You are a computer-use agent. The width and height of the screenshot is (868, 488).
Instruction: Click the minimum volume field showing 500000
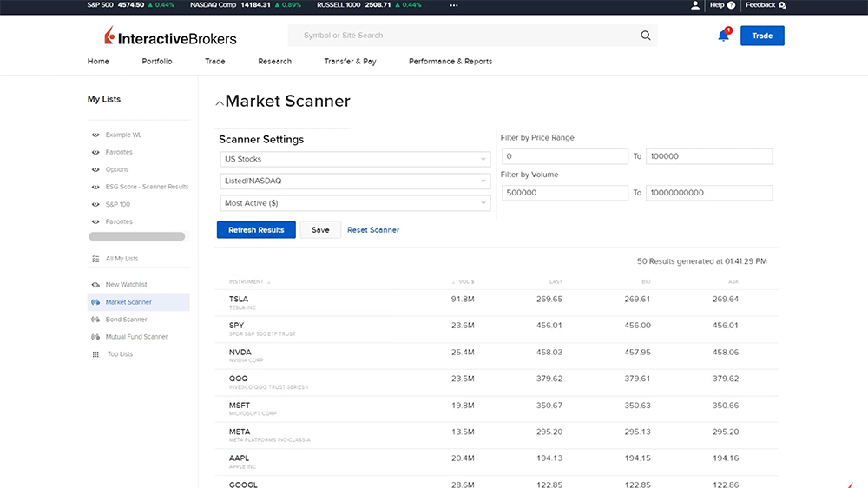(x=564, y=193)
